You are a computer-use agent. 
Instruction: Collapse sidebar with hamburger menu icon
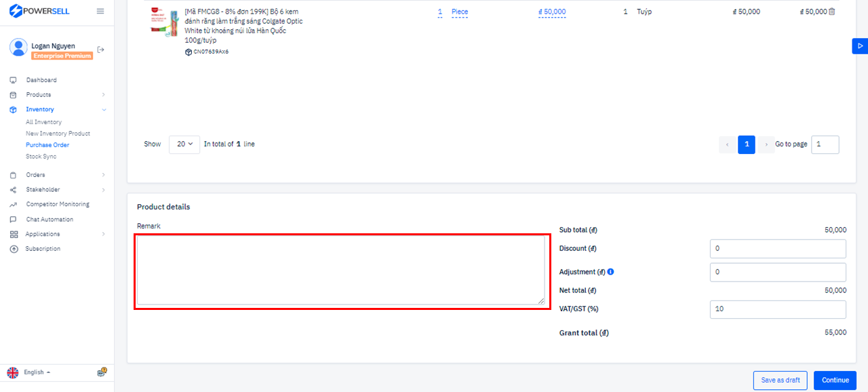click(100, 11)
